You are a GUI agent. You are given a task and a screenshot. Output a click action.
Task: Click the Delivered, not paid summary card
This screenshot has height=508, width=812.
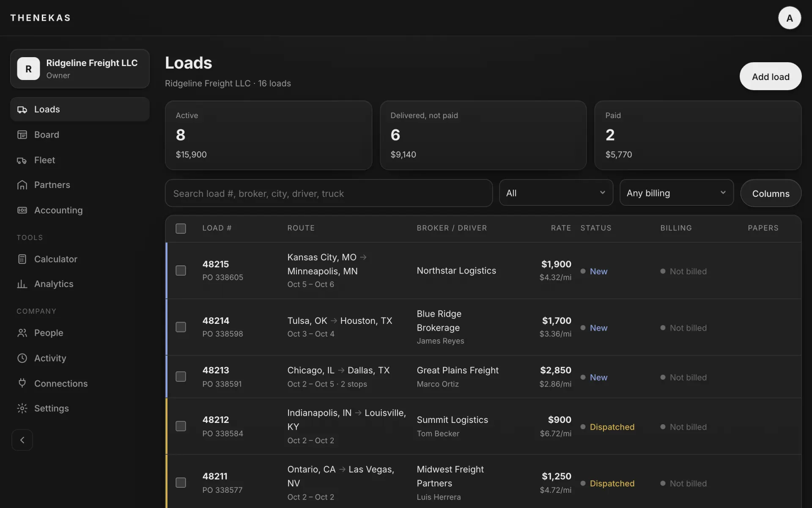coord(483,135)
